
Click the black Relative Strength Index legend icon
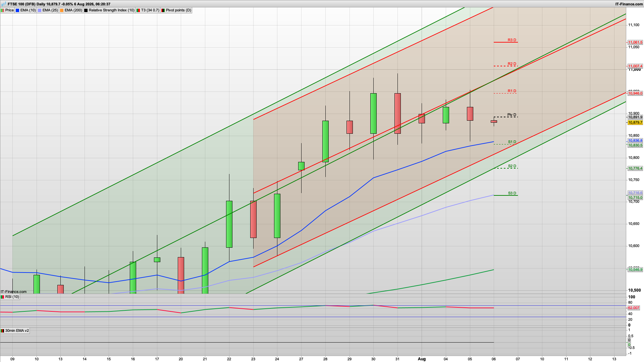tap(86, 10)
